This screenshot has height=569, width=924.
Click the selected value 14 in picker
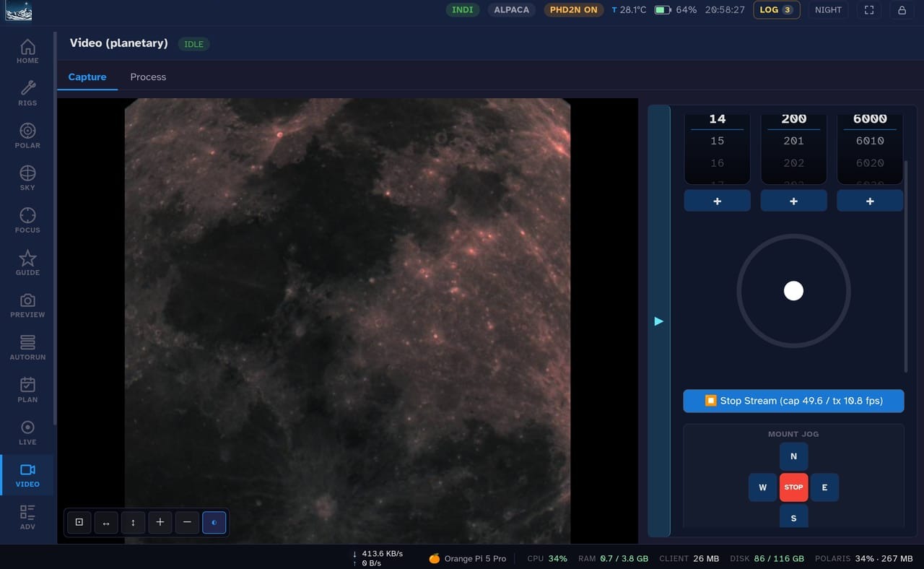click(718, 119)
